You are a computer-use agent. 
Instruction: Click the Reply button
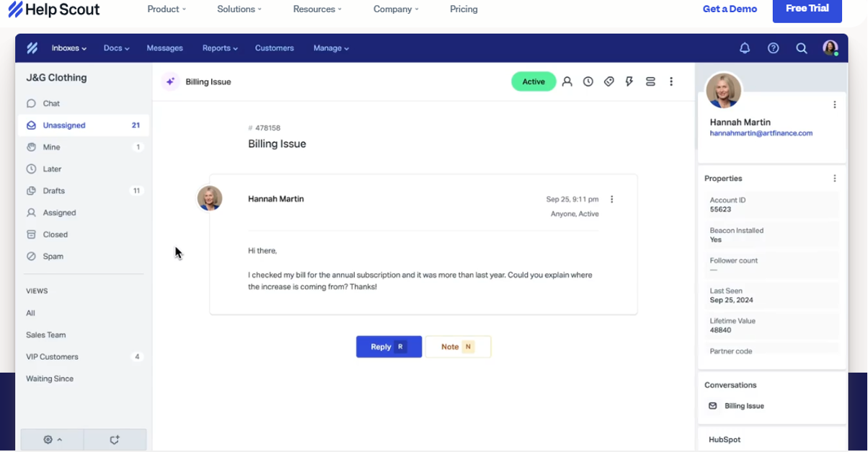[389, 347]
